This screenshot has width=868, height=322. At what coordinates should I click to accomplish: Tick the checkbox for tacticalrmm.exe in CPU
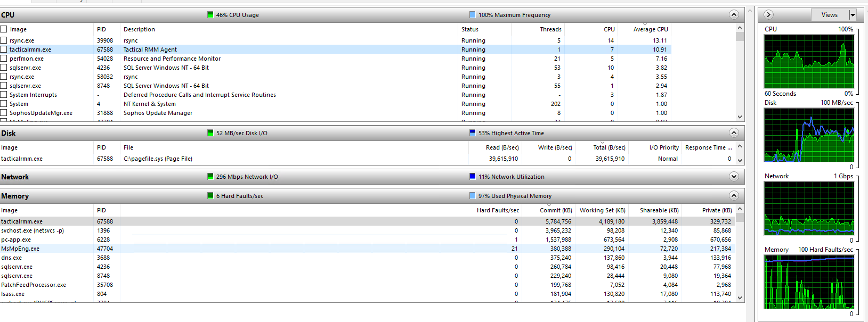[x=4, y=49]
